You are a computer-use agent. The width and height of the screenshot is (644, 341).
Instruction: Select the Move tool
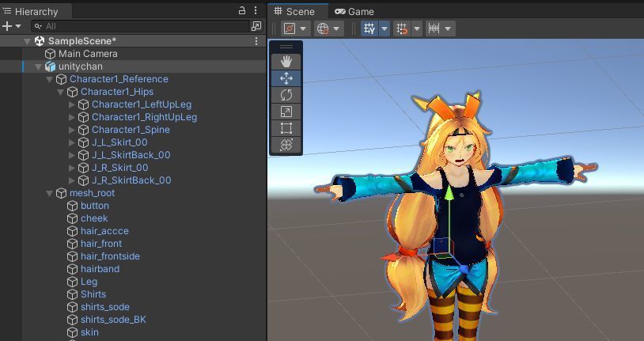click(286, 78)
